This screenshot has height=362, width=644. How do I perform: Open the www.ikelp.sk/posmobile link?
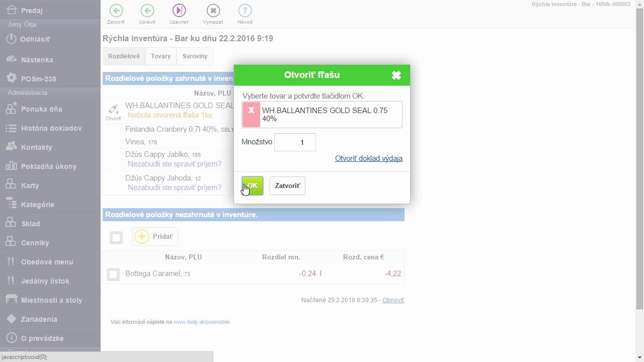click(x=202, y=322)
